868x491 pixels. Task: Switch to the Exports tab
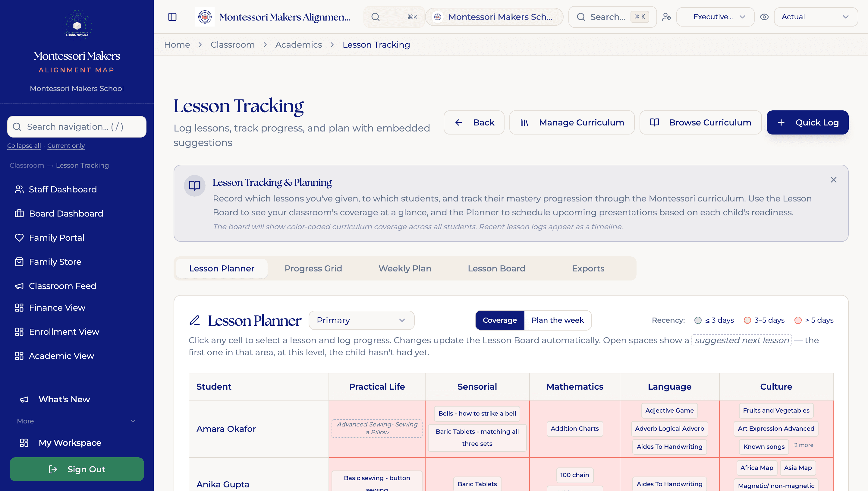coord(588,268)
